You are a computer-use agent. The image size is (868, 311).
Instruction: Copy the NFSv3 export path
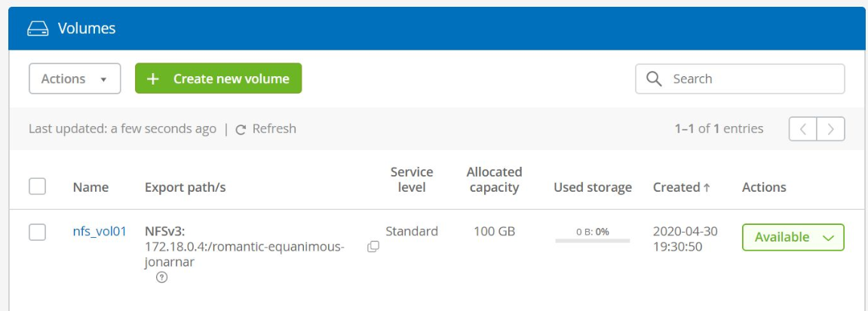[373, 247]
